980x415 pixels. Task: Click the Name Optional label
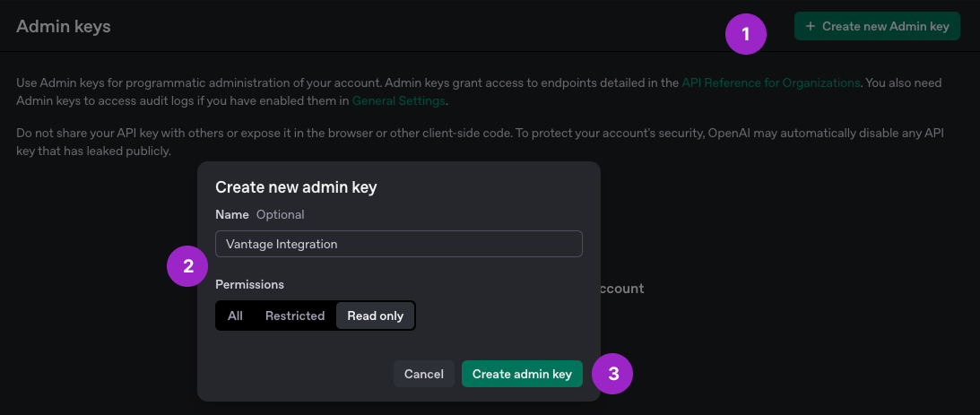click(260, 214)
